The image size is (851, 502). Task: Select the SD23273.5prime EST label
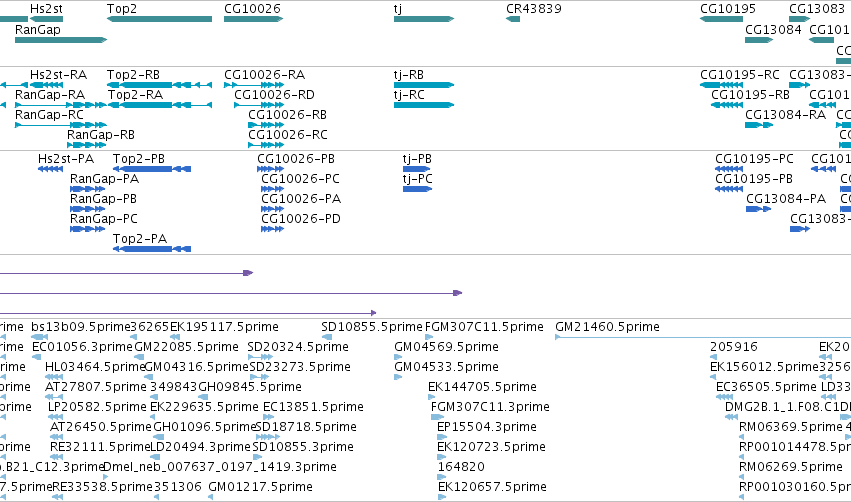tap(300, 367)
